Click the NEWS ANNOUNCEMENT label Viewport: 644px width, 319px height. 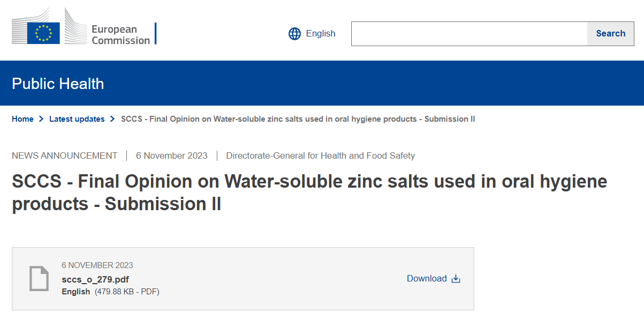64,156
